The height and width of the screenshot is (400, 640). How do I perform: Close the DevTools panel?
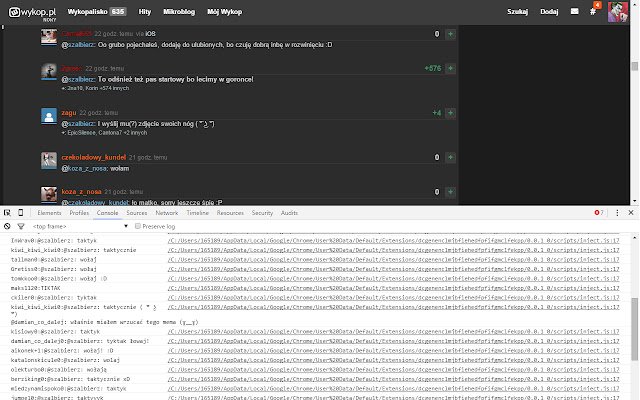tap(631, 213)
